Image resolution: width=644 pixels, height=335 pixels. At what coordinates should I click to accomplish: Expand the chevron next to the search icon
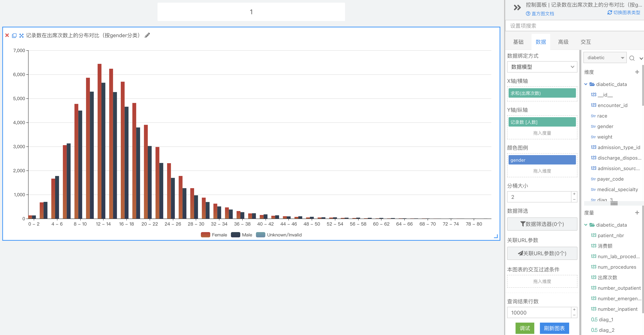click(x=641, y=58)
